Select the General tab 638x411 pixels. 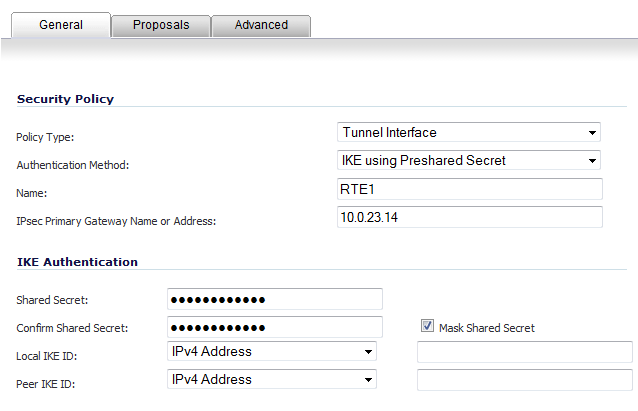tap(61, 25)
